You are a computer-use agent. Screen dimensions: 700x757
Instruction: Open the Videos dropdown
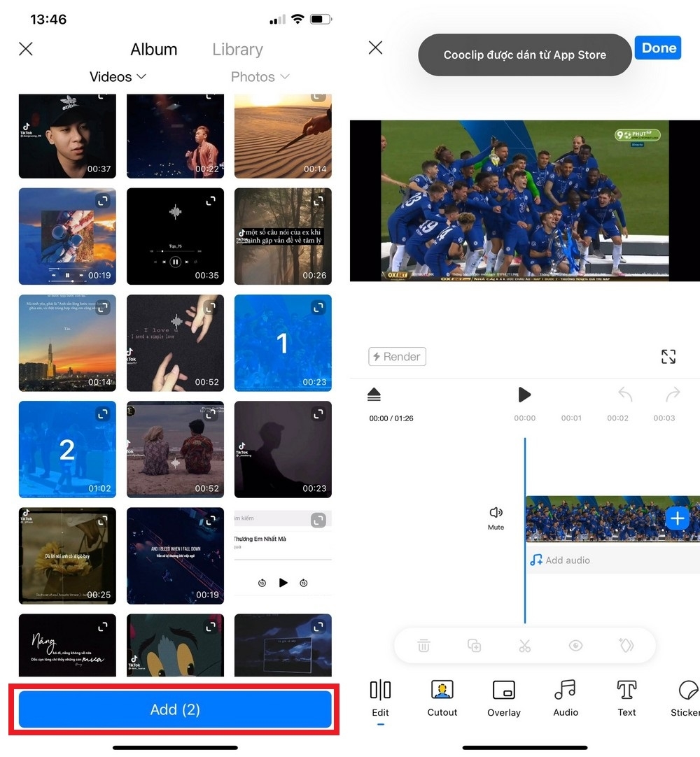[x=118, y=77]
